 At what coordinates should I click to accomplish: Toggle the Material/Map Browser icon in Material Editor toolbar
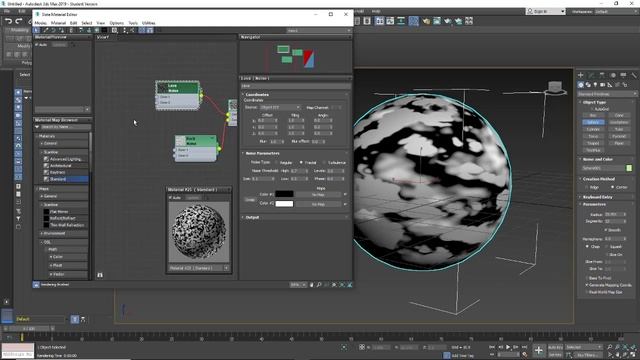point(142,30)
